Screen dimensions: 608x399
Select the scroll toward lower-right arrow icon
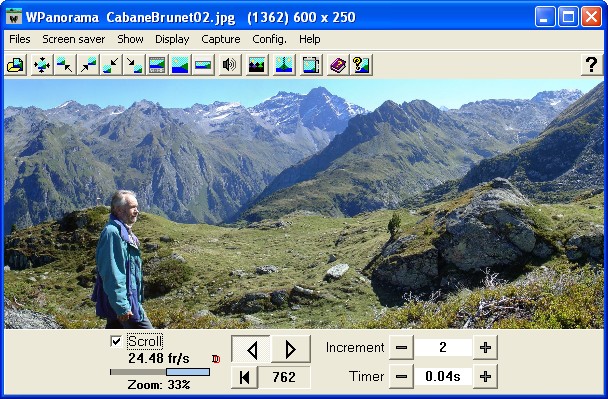pyautogui.click(x=134, y=64)
